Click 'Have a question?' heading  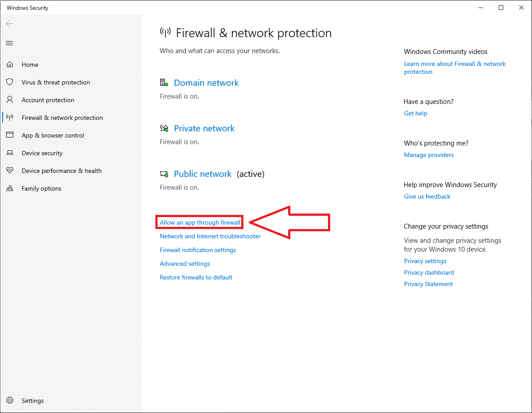[x=428, y=102]
